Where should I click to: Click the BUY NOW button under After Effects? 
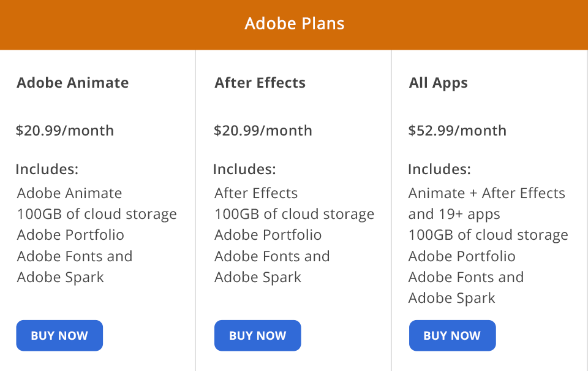(257, 335)
